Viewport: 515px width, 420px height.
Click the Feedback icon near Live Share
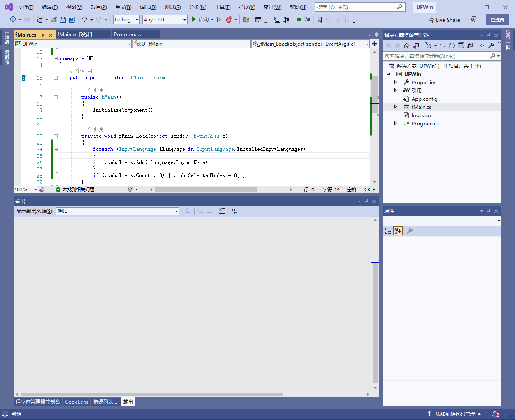[x=473, y=20]
